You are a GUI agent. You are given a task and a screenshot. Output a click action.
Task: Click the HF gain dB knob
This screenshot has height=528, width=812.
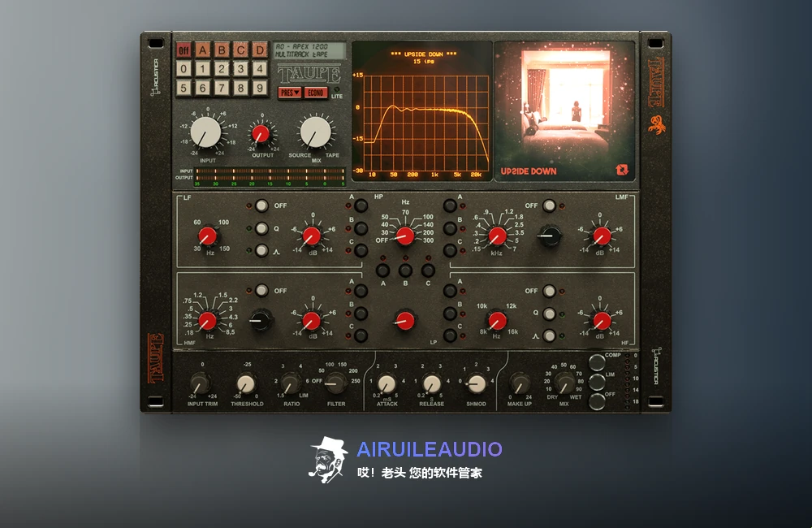602,321
